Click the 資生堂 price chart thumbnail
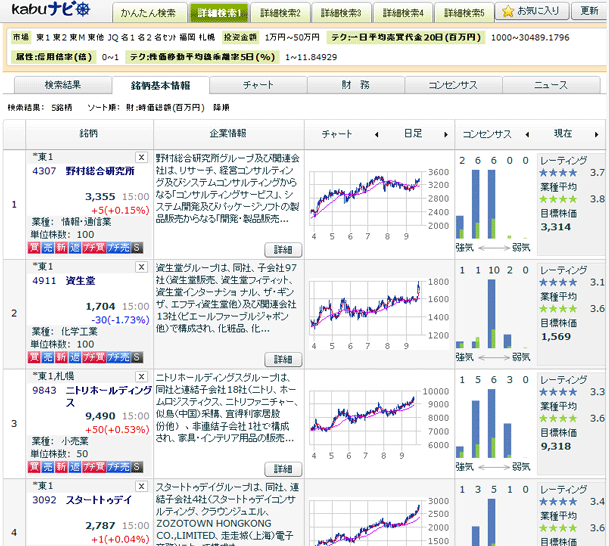610x546 pixels. [379, 314]
